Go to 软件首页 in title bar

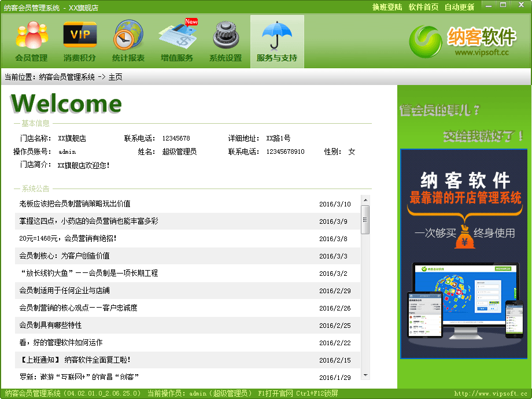[423, 7]
